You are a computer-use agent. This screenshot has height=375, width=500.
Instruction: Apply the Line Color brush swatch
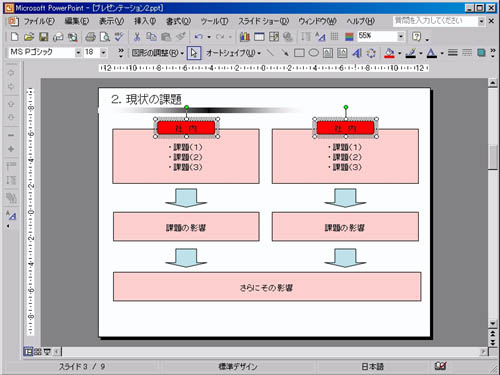411,53
